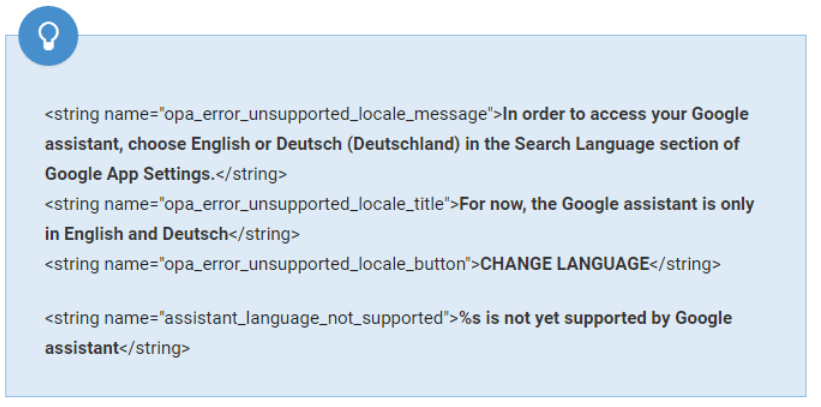Click the opening "<string" tag on the first line

[x=69, y=114]
